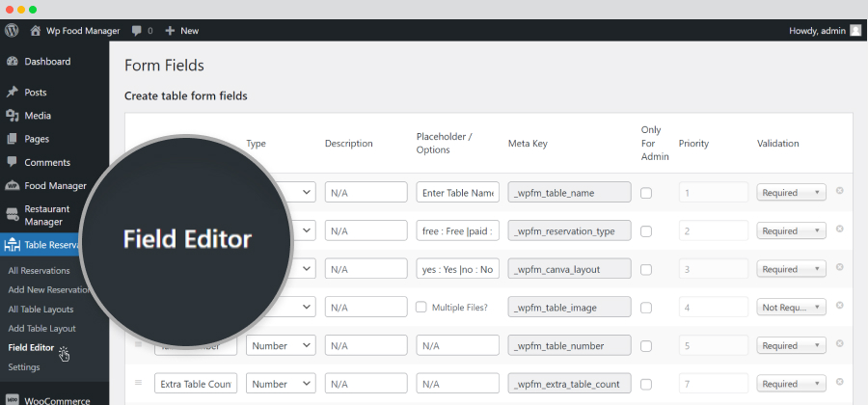
Task: Click the plus icon for New
Action: (170, 31)
